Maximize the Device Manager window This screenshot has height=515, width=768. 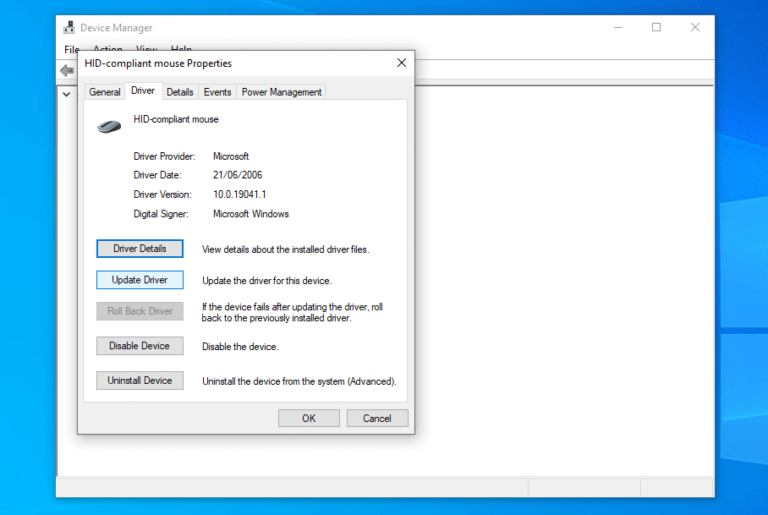click(656, 27)
